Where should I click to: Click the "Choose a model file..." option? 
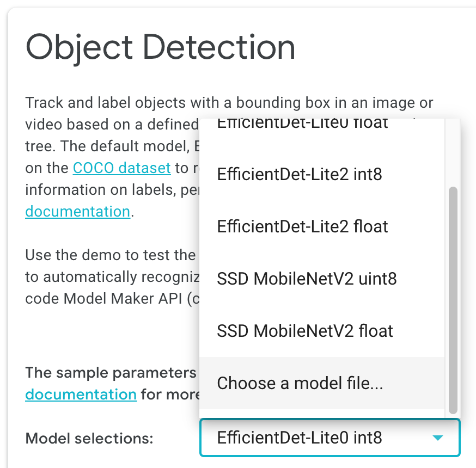click(301, 383)
